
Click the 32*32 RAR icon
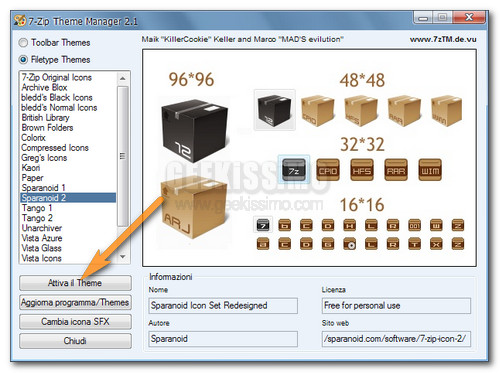(x=396, y=169)
